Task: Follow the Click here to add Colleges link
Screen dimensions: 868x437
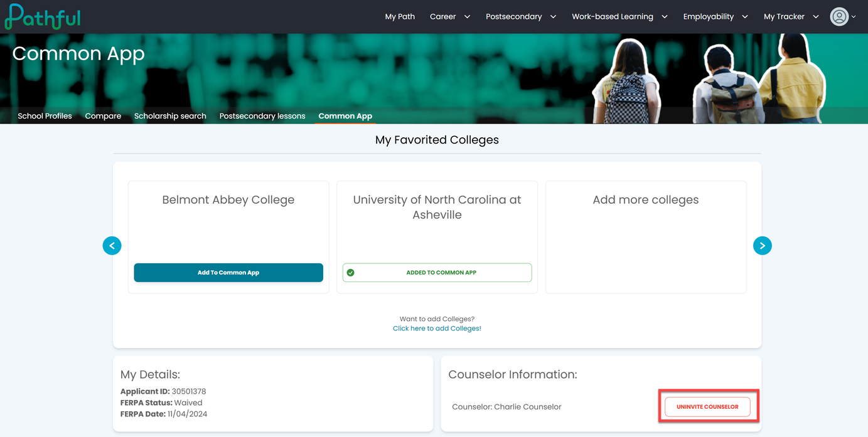Action: point(437,329)
